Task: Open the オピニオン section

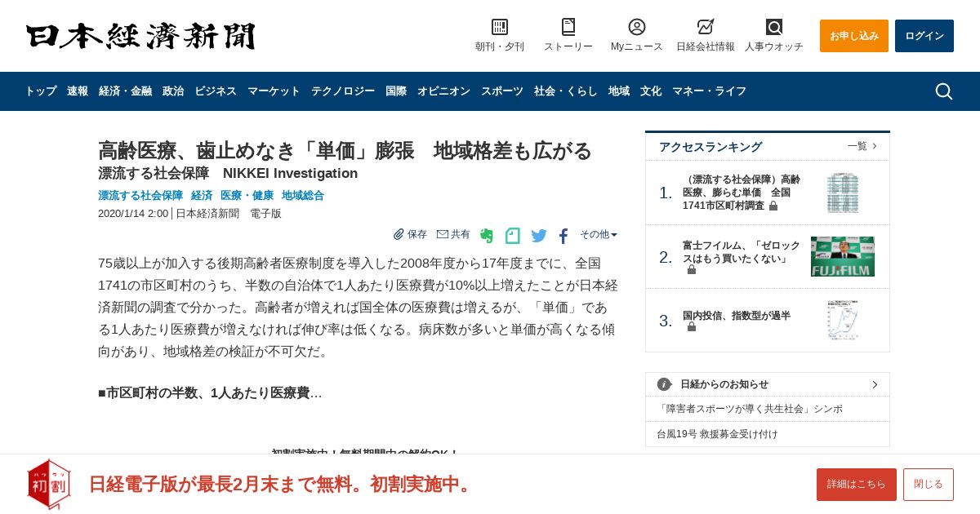Action: click(443, 91)
